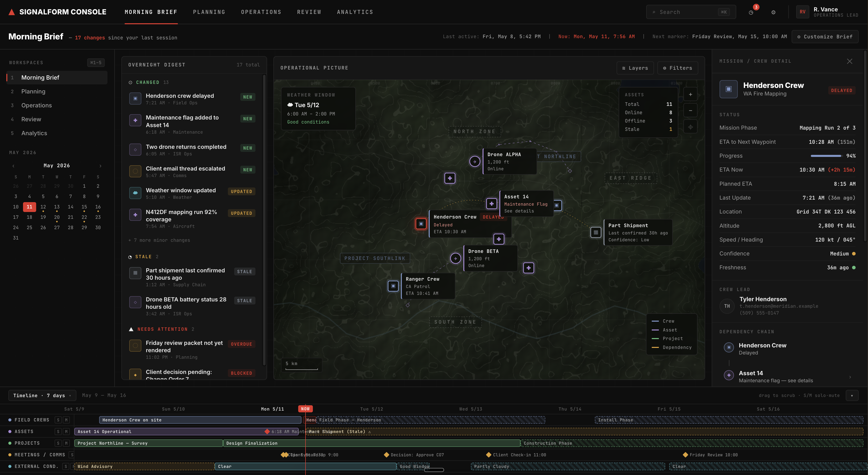The width and height of the screenshot is (868, 475).
Task: Mute the Assets timeline track
Action: pos(66,432)
